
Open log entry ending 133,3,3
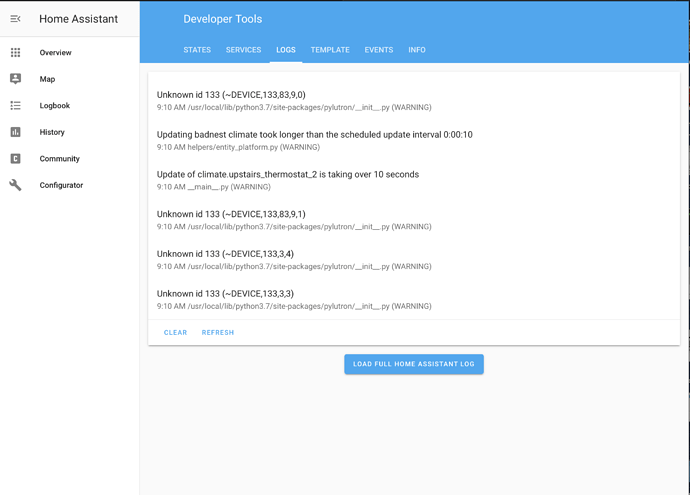click(x=414, y=300)
